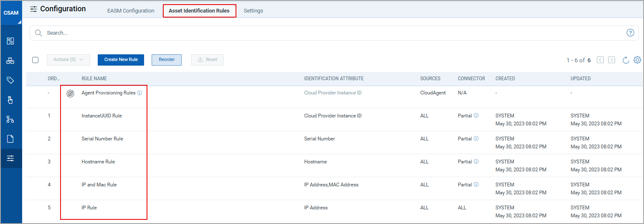Refresh the rules list

(x=626, y=60)
